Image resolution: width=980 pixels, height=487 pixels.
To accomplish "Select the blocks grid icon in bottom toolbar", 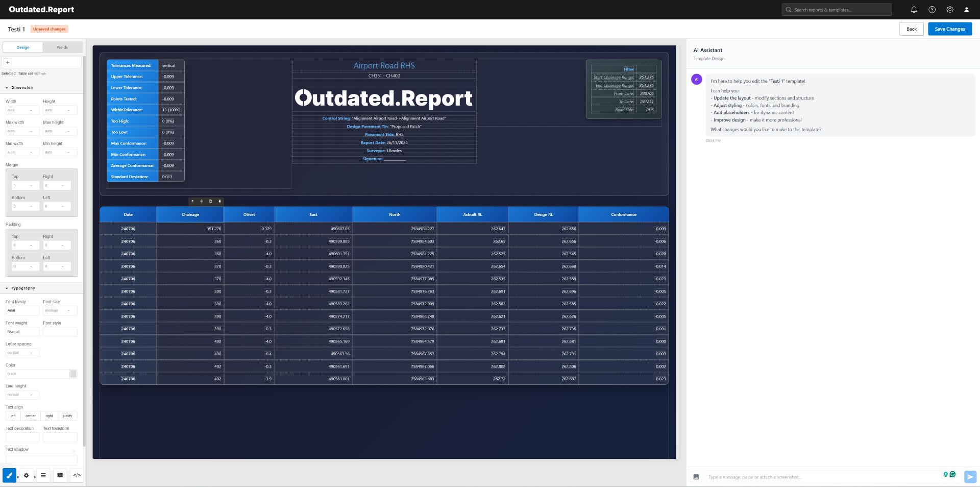I will 60,475.
